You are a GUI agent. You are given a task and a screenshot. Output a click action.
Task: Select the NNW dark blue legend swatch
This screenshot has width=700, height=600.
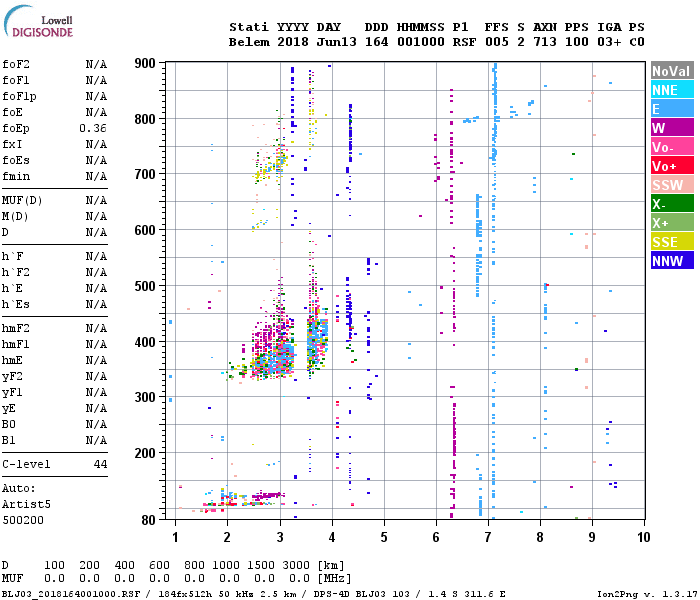pos(672,261)
